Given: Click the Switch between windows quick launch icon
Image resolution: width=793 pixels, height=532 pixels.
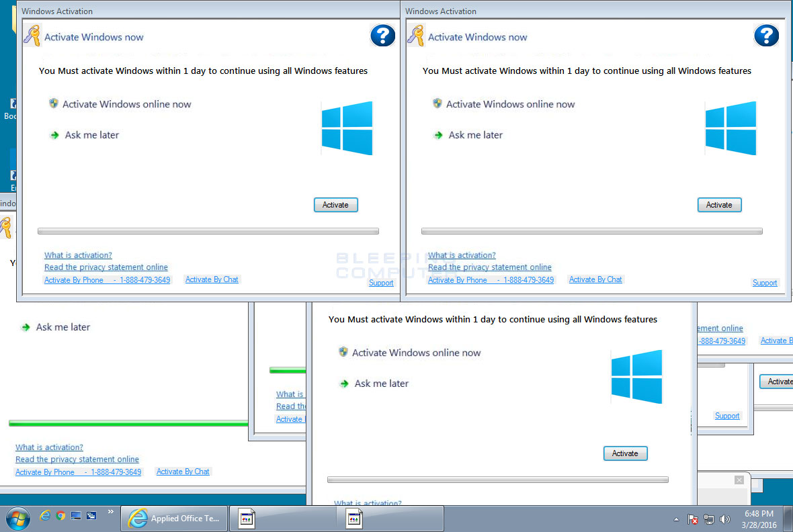Looking at the screenshot, I should pyautogui.click(x=91, y=515).
